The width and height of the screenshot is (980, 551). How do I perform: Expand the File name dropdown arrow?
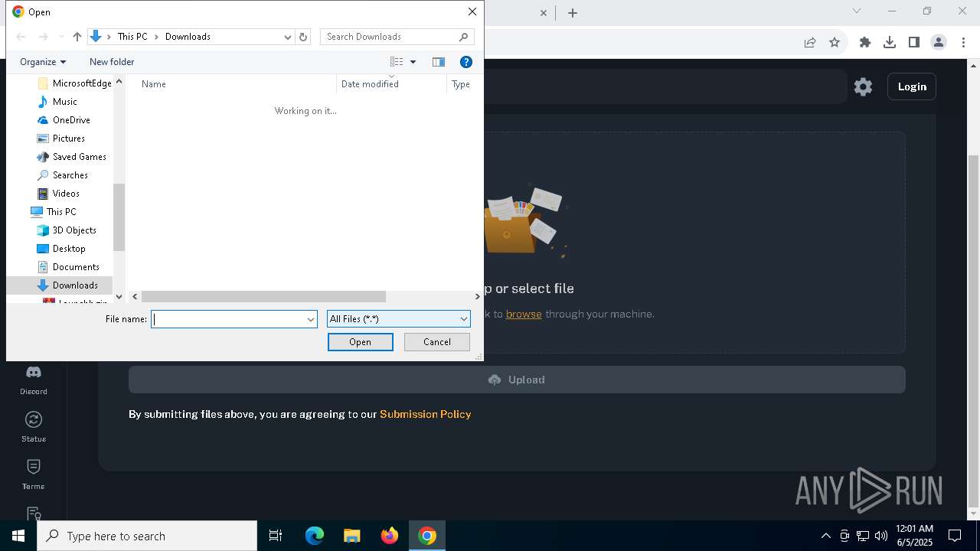311,319
